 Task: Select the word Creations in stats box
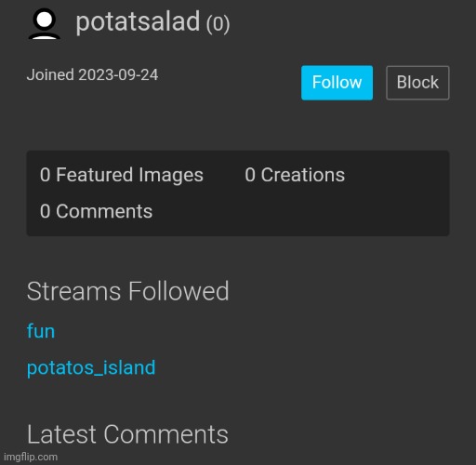(303, 175)
